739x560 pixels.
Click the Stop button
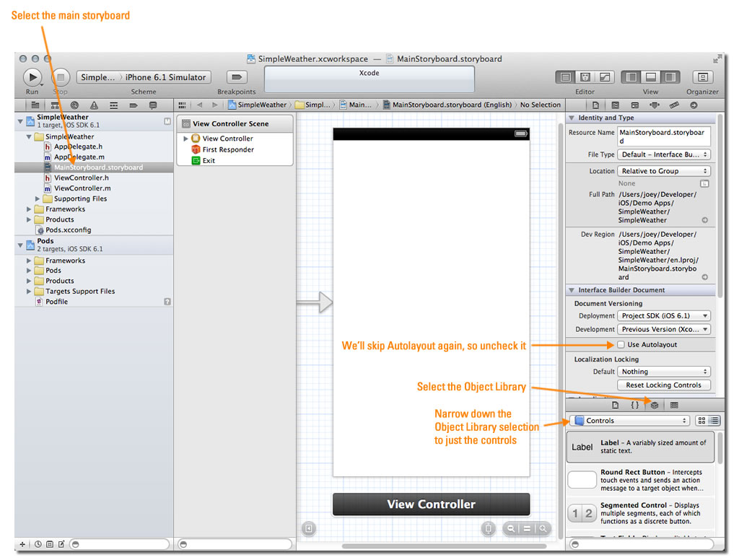coord(61,76)
